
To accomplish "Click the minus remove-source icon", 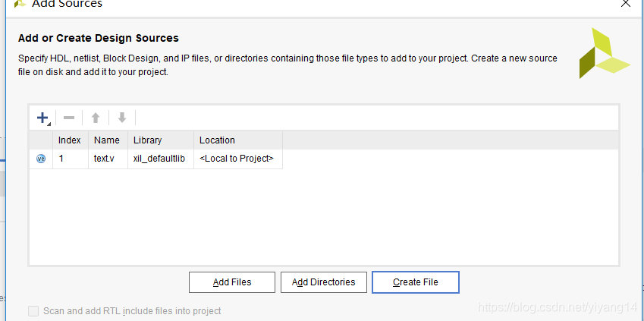I will [69, 118].
